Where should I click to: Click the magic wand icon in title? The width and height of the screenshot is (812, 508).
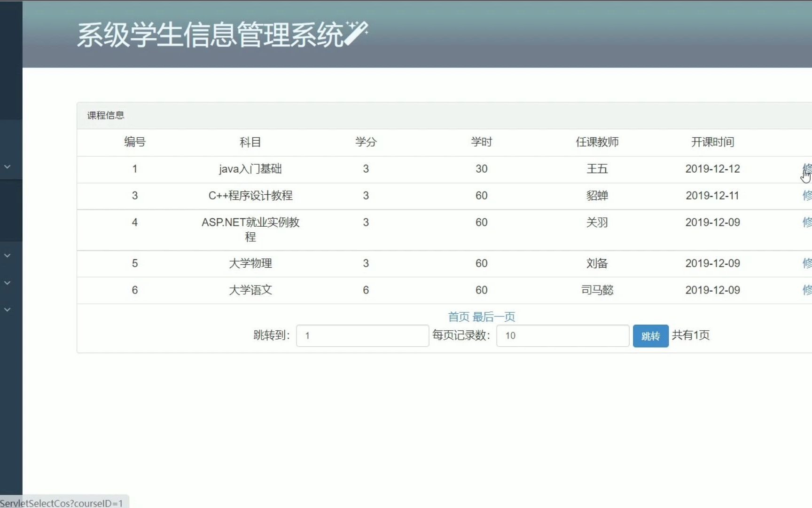pos(356,33)
